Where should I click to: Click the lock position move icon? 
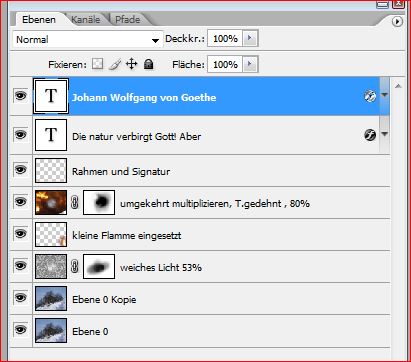[132, 64]
